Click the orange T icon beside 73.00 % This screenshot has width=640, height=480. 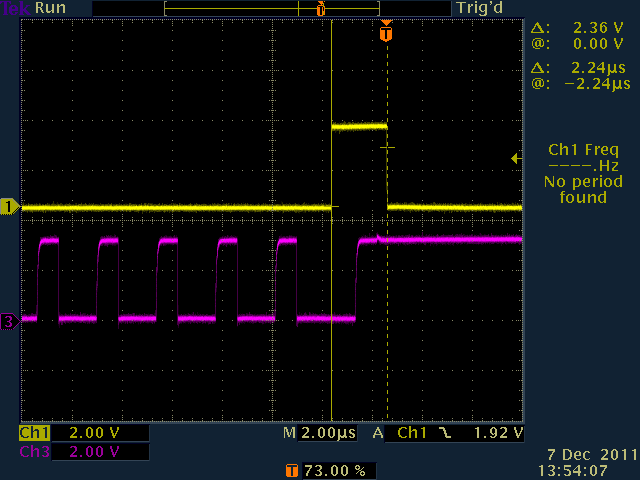[291, 471]
